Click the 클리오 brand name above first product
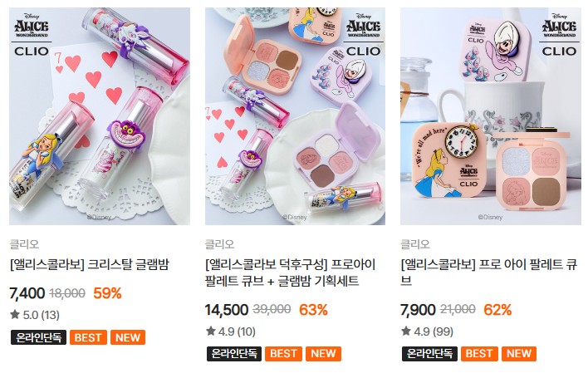The height and width of the screenshot is (383, 588). [x=24, y=244]
